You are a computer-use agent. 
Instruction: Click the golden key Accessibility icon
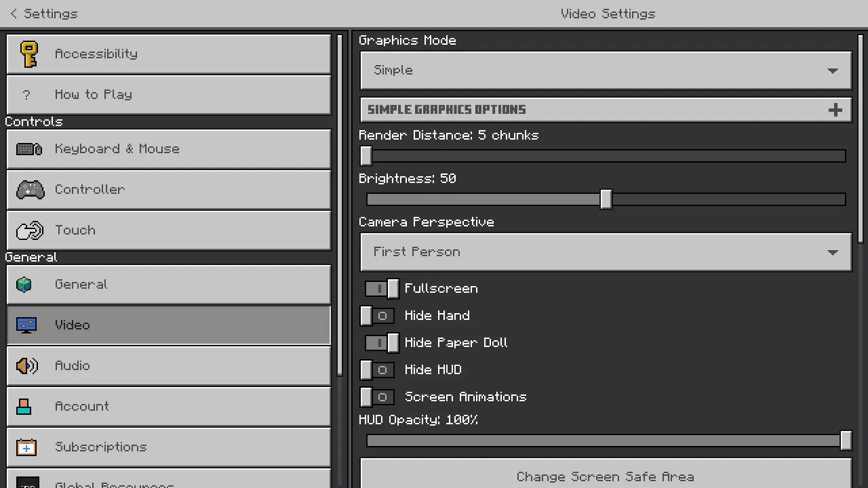pyautogui.click(x=29, y=54)
